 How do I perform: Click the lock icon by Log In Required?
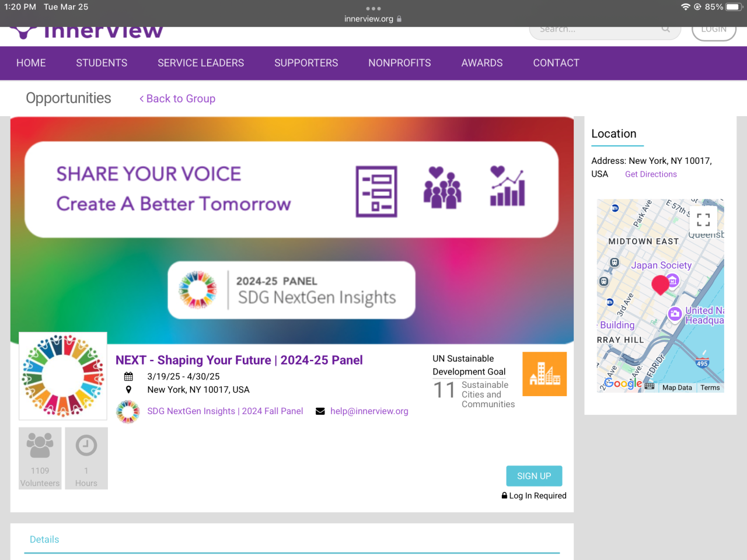pyautogui.click(x=504, y=495)
